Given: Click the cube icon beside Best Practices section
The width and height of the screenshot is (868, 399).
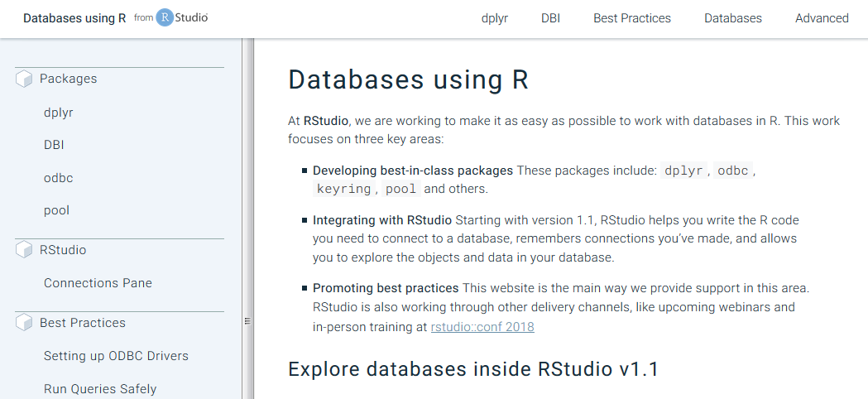Looking at the screenshot, I should [24, 323].
